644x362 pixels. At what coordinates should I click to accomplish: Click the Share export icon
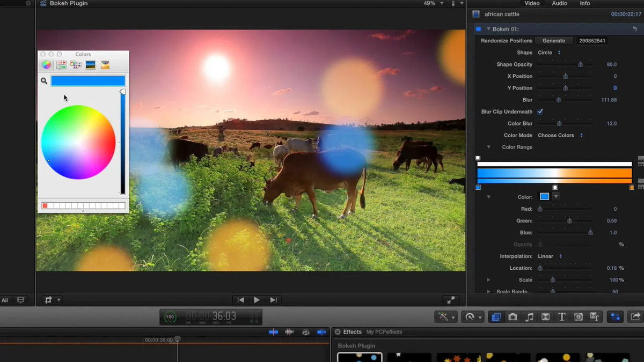635,317
